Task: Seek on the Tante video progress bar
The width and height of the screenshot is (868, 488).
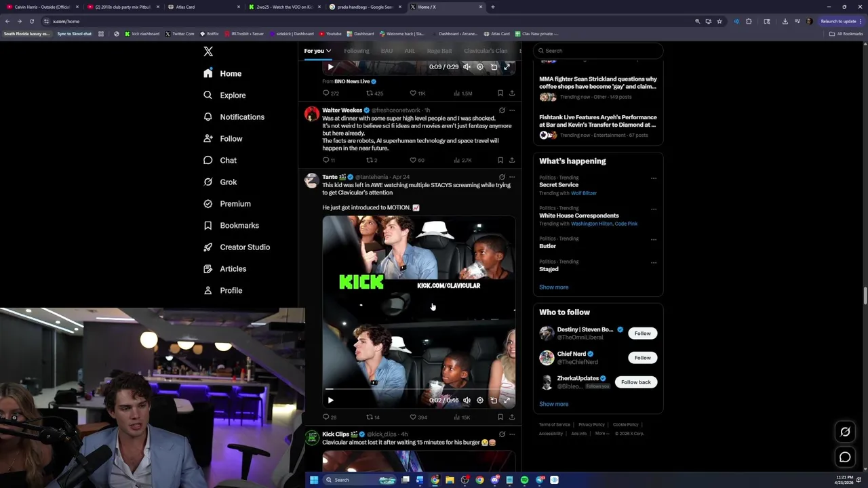Action: pos(418,389)
